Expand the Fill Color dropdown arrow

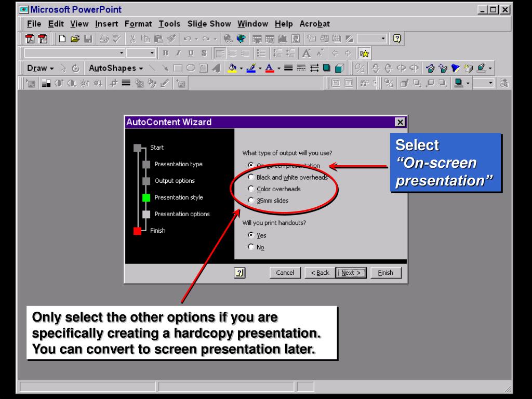tap(241, 68)
